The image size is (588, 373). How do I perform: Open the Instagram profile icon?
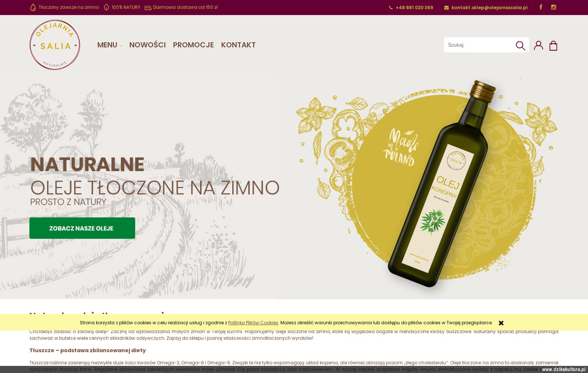click(553, 7)
